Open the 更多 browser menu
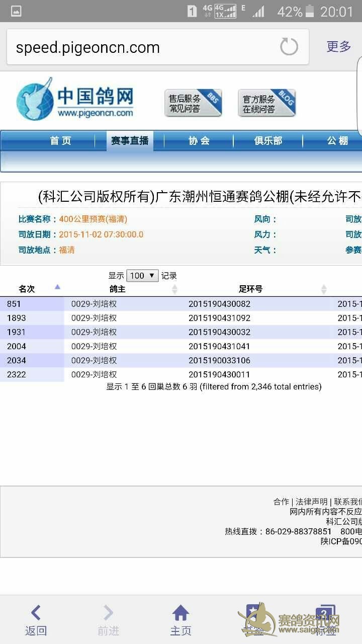This screenshot has height=644, width=362. click(338, 47)
